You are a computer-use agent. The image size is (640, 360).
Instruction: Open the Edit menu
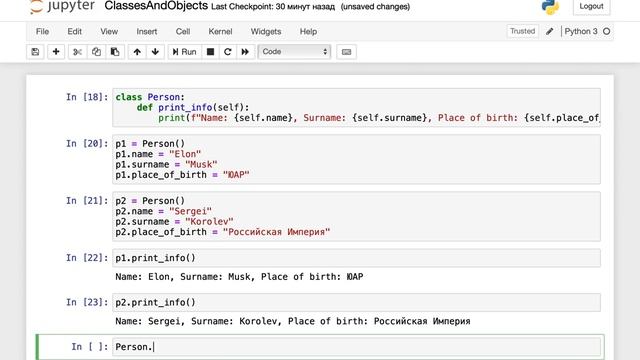click(75, 31)
